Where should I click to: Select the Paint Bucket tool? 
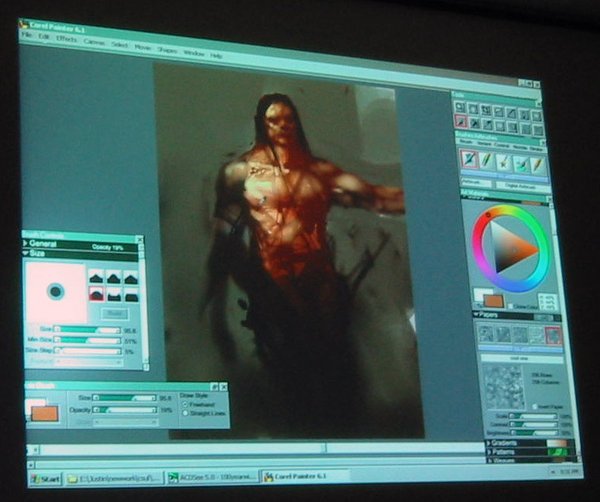[x=474, y=123]
